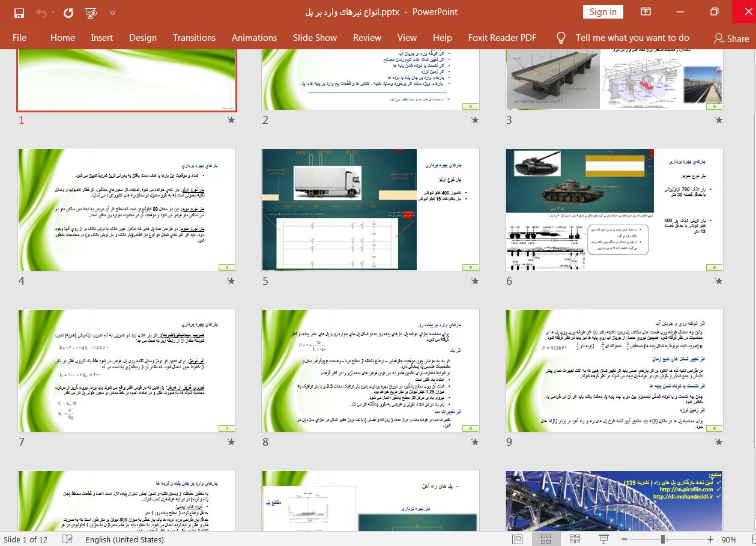
Task: Select slide 5 thumbnail with truck
Action: pos(370,210)
